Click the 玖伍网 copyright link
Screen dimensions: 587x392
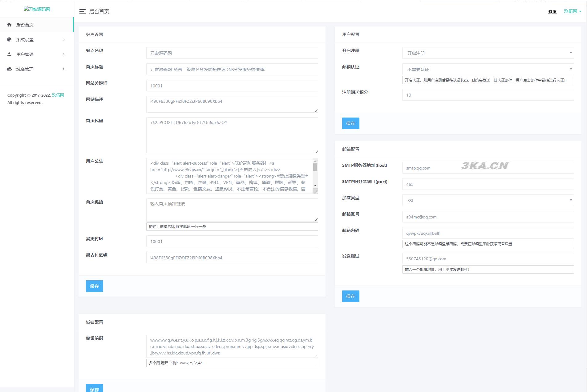point(58,95)
